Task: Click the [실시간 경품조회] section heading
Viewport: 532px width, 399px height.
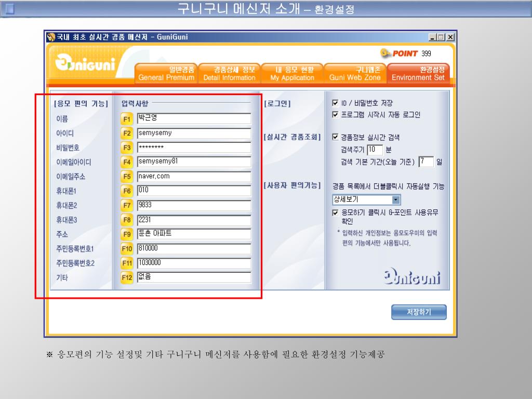Action: coord(292,137)
